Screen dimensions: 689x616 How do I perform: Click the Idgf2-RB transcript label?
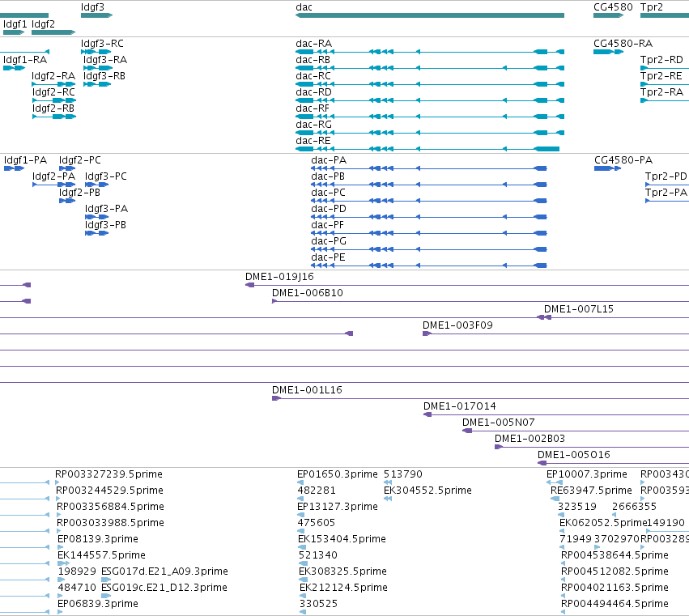[53, 108]
